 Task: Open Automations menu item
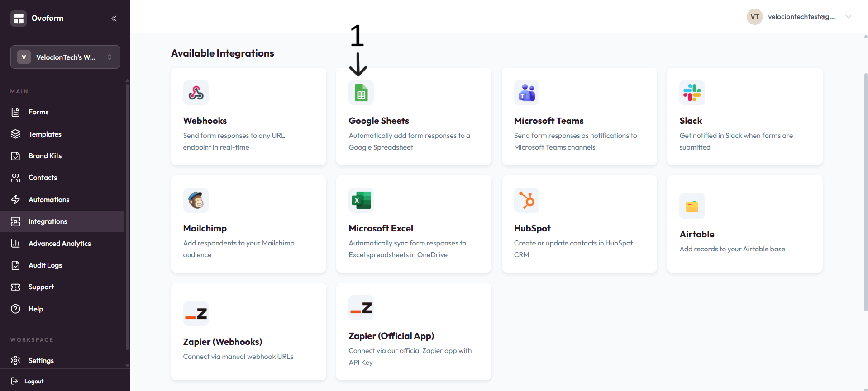click(49, 200)
